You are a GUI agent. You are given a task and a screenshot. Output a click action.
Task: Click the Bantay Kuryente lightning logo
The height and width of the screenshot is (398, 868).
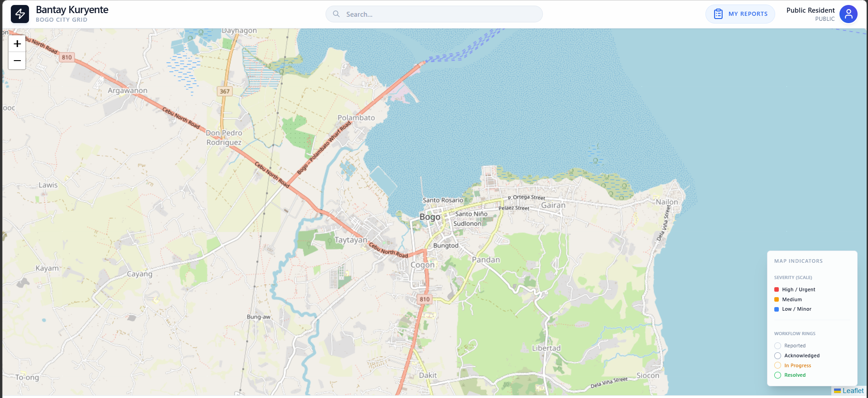coord(20,14)
